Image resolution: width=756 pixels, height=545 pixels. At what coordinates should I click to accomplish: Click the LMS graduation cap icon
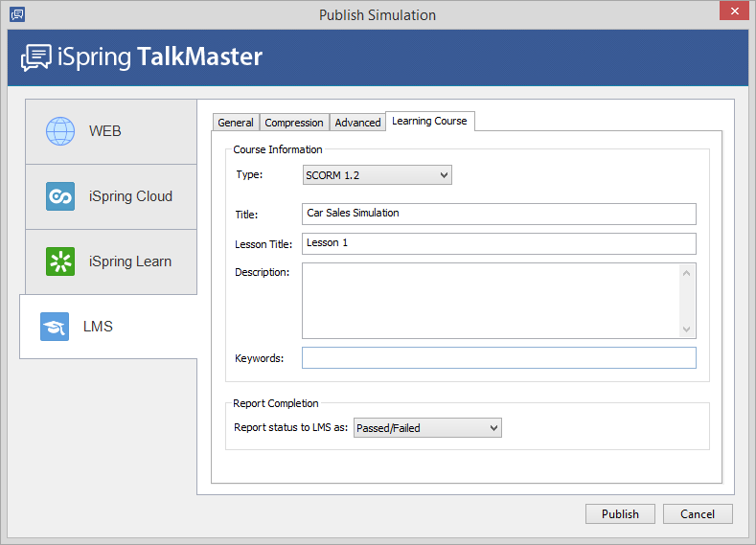pos(55,327)
